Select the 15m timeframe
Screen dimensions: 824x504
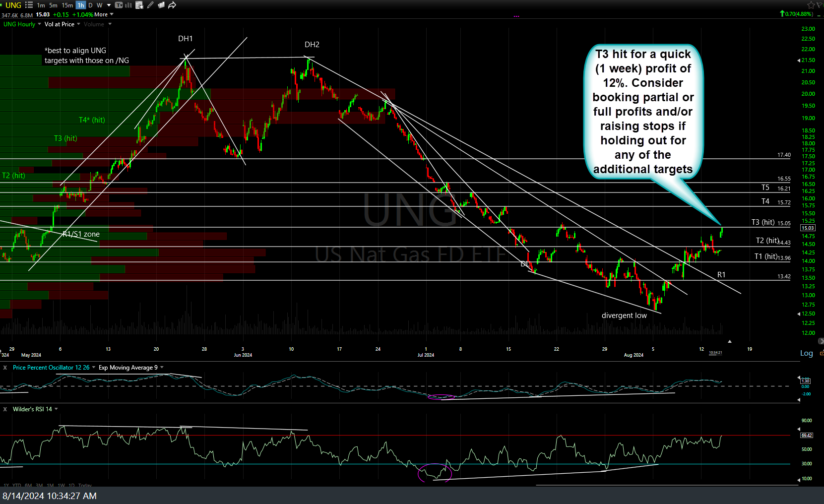click(67, 5)
